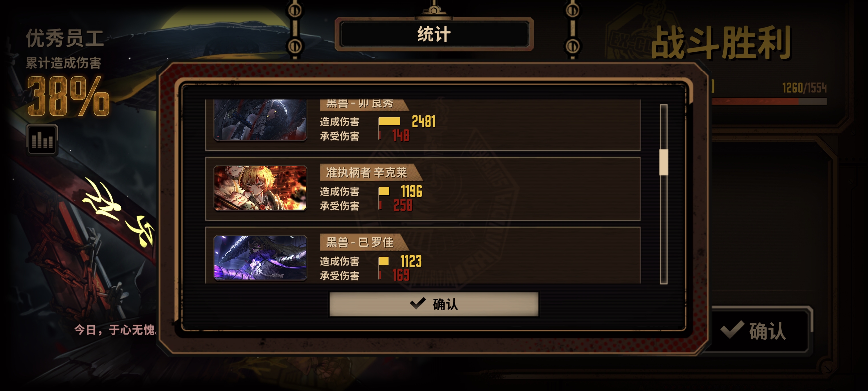Click the 258 damage taken value
Viewport: 868px width, 391px height.
tap(403, 205)
